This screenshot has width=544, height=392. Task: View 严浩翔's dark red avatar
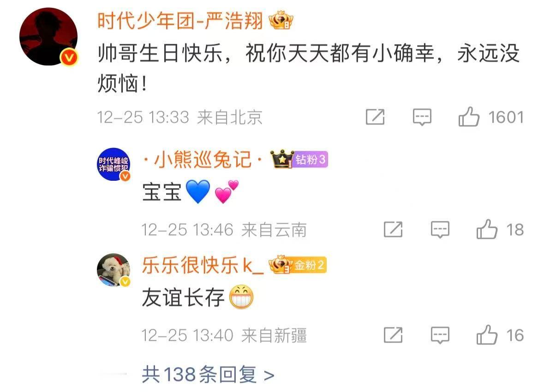coord(48,36)
